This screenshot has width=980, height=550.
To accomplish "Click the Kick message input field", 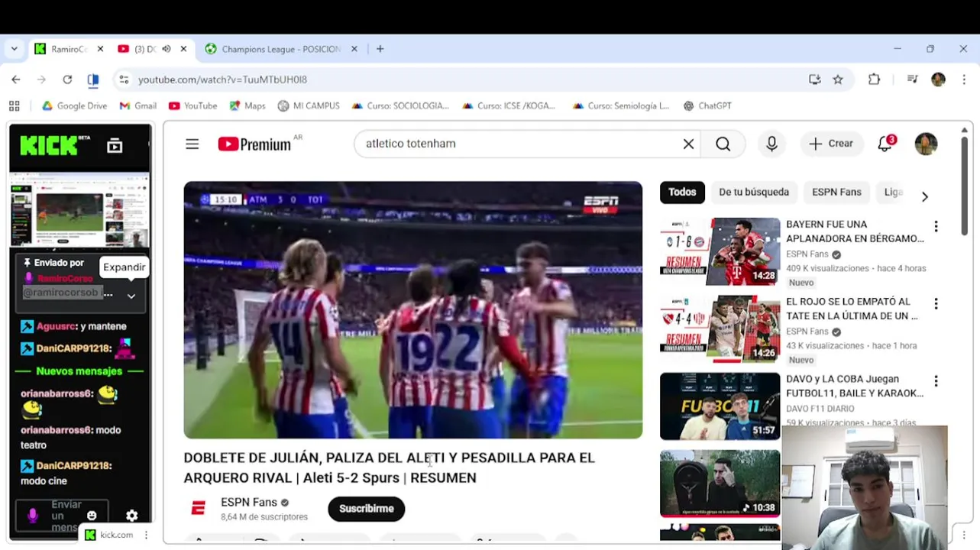I will coord(62,516).
